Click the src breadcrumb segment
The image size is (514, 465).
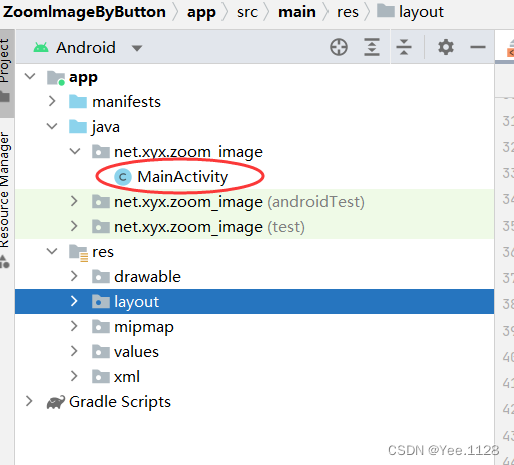coord(247,13)
